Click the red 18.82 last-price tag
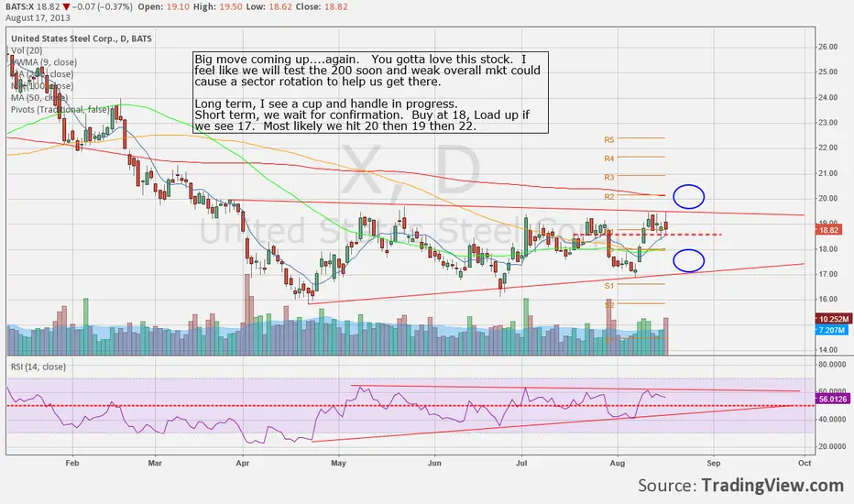Screen dimensions: 854x504 [x=828, y=231]
